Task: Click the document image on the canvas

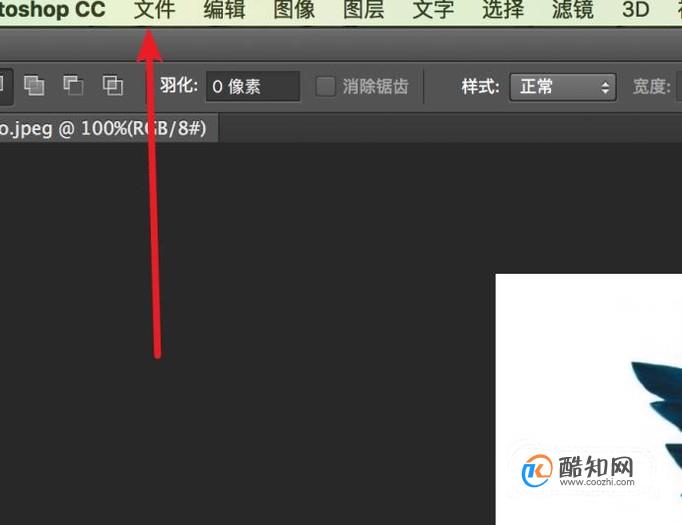Action: [x=588, y=399]
